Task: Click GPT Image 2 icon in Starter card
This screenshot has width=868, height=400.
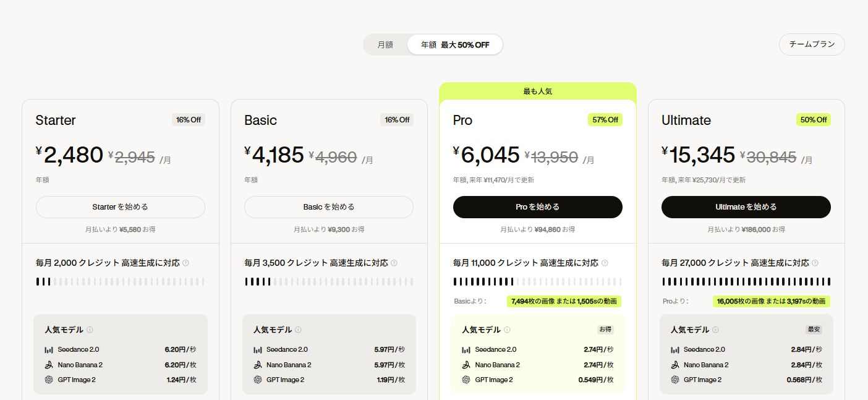Action: [49, 380]
